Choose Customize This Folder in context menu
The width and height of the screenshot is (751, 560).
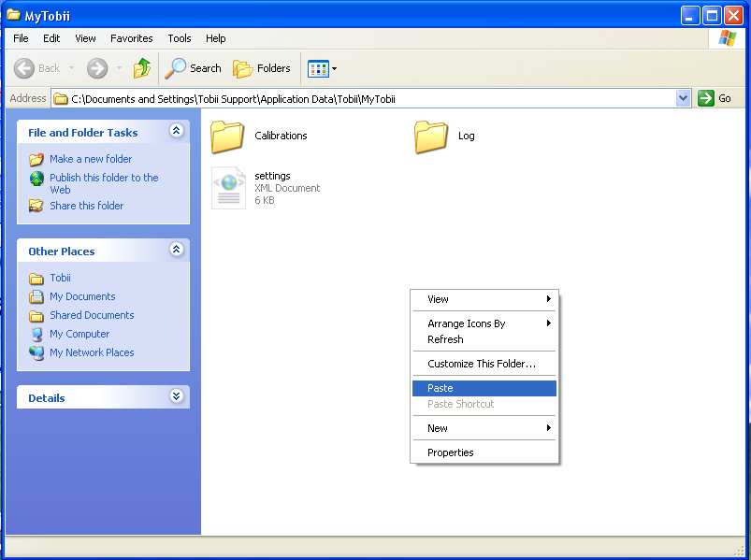(484, 364)
